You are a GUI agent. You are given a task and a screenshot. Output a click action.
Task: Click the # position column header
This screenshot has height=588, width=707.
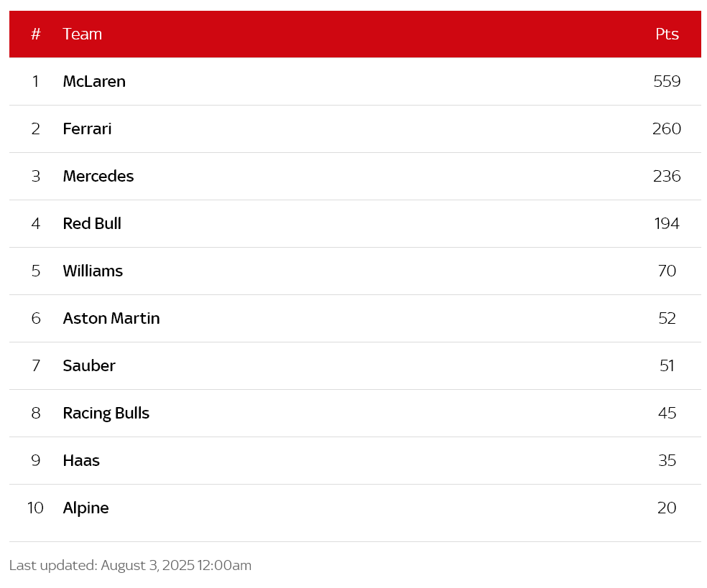pyautogui.click(x=36, y=34)
